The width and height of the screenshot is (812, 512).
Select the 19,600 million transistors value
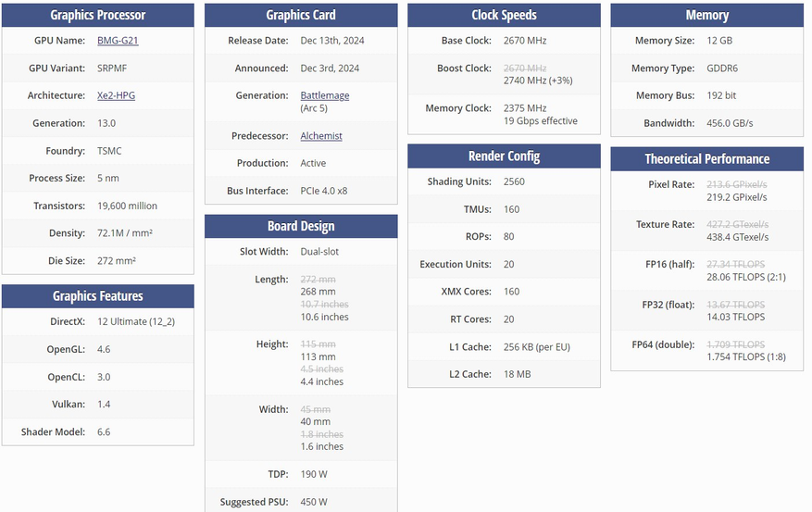pos(128,206)
